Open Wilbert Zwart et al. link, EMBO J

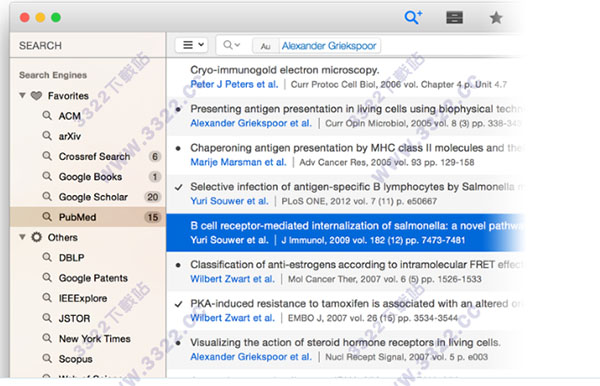click(232, 318)
